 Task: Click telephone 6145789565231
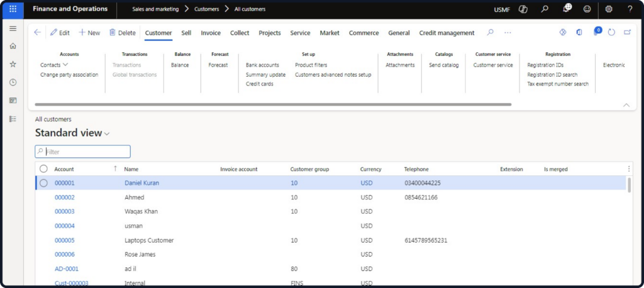coord(426,240)
